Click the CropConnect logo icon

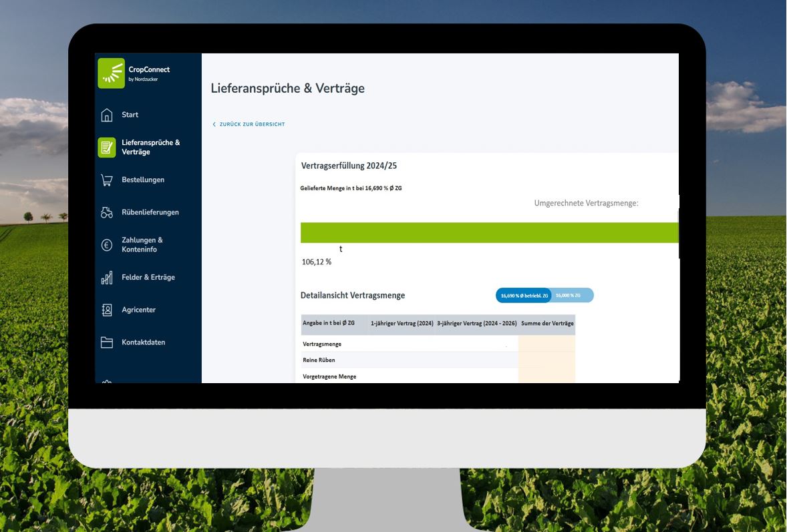[x=111, y=73]
